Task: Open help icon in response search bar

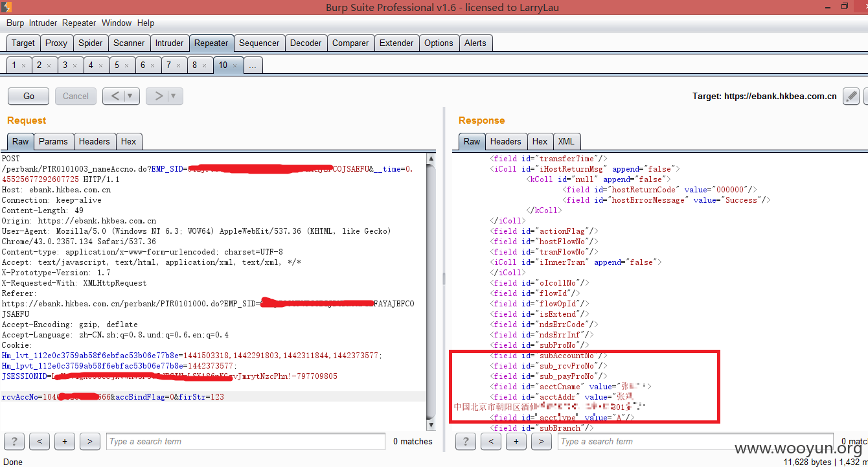Action: (x=465, y=441)
